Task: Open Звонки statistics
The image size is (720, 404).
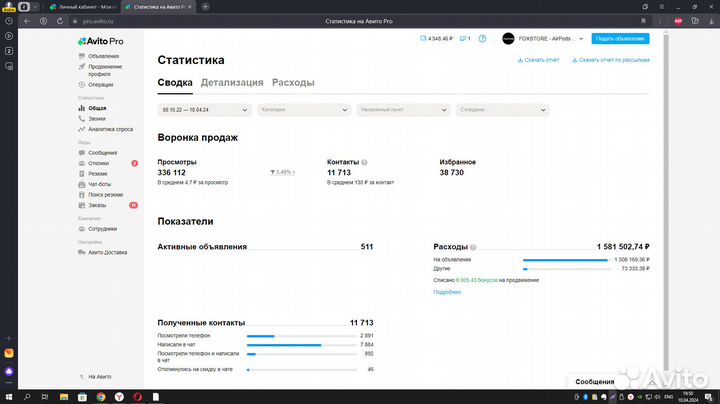Action: [96, 118]
